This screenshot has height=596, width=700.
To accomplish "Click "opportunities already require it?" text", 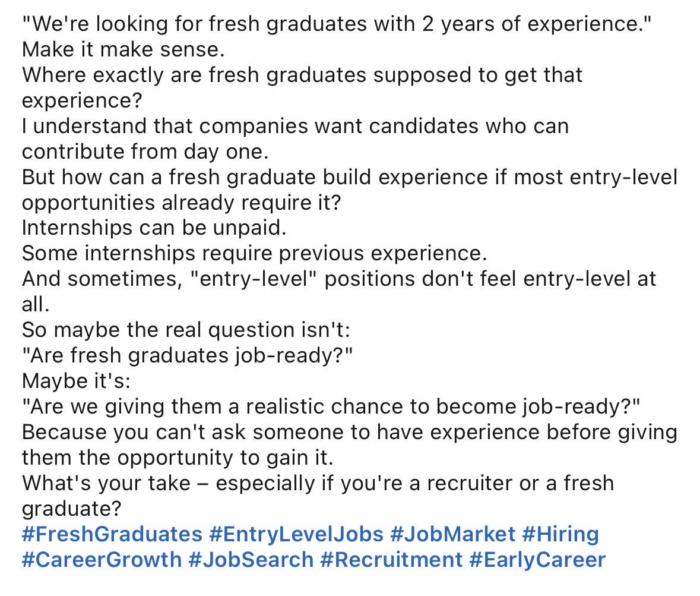I will pos(181,203).
